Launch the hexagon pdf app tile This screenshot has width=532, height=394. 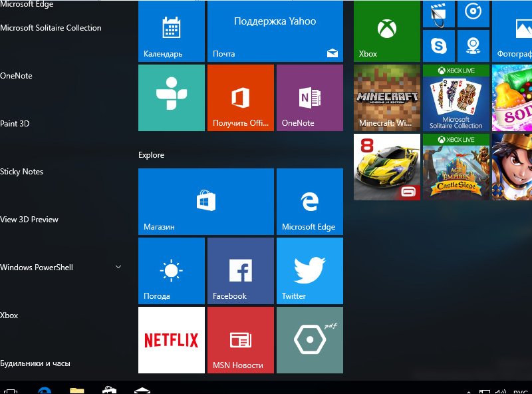pos(310,340)
